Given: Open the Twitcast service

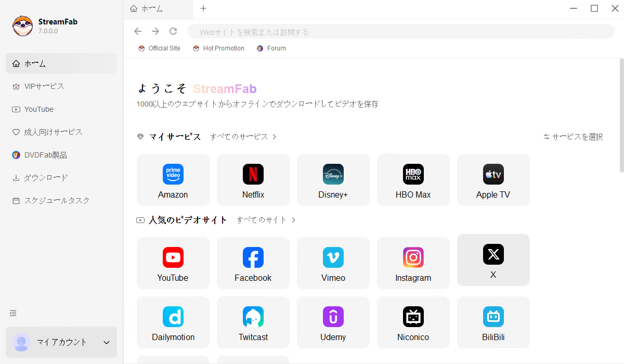Looking at the screenshot, I should click(x=253, y=322).
